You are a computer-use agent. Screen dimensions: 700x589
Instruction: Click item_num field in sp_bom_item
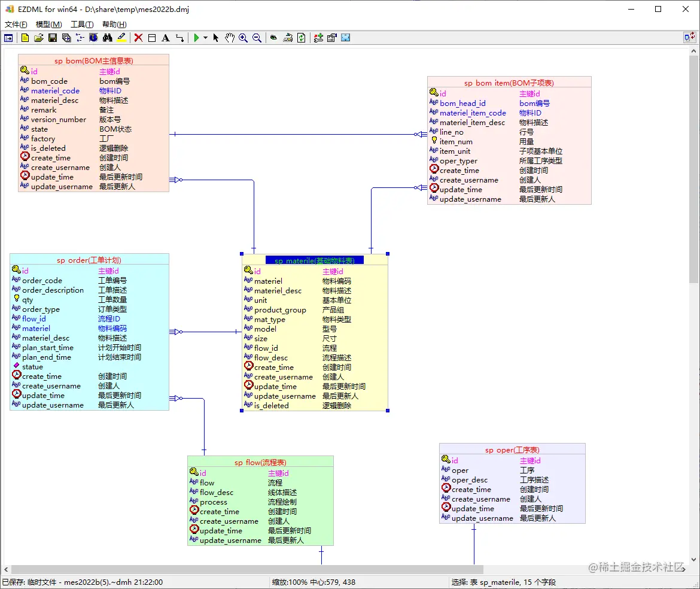coord(456,141)
